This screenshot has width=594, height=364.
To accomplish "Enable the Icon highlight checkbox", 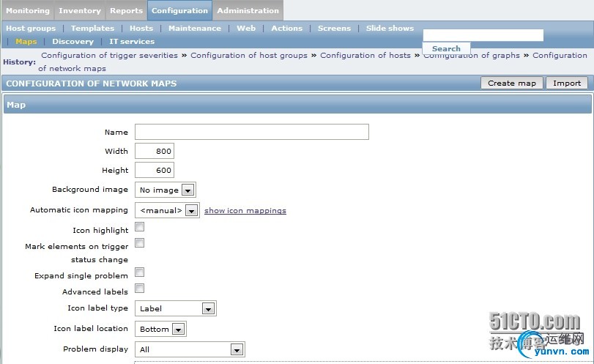I will [x=140, y=227].
